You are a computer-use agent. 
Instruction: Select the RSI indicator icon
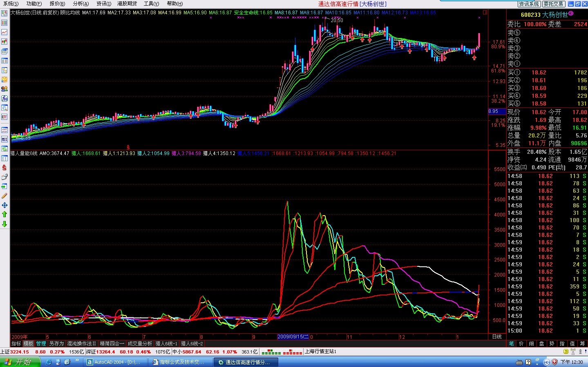point(4,139)
